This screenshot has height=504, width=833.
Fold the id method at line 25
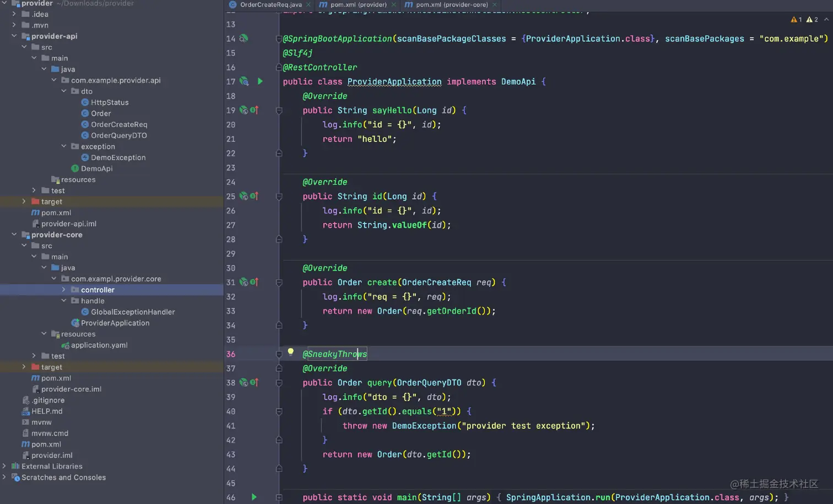(x=279, y=197)
